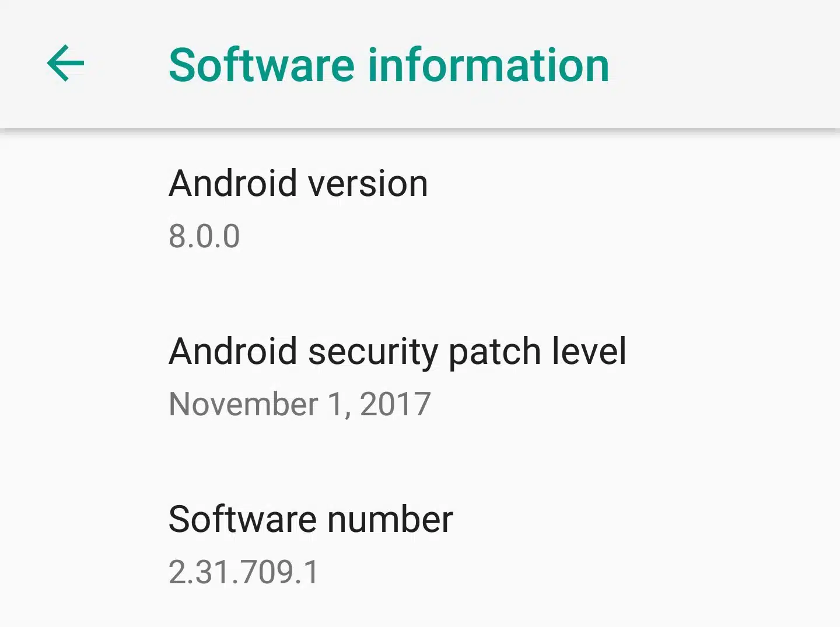Choose the first list item, Android version

pyautogui.click(x=420, y=209)
